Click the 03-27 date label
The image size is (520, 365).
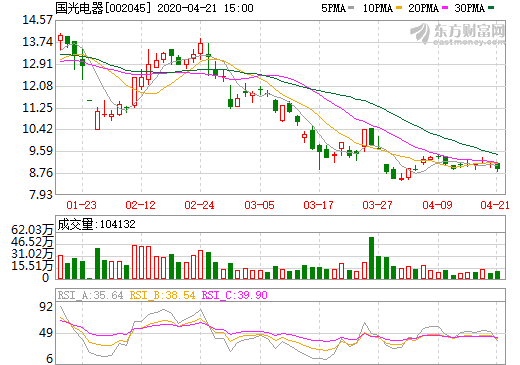pos(377,205)
